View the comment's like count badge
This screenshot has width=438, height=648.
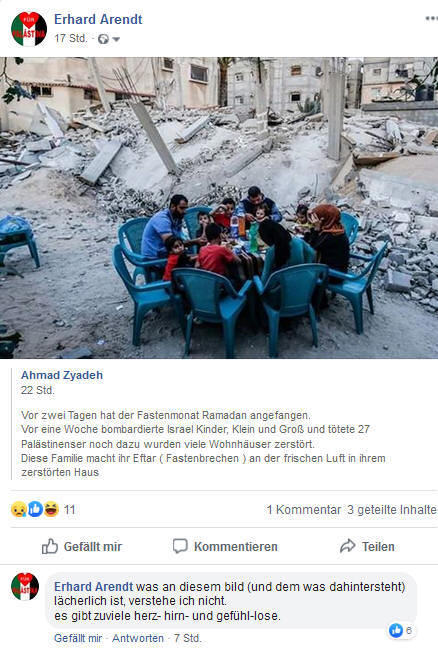[400, 630]
